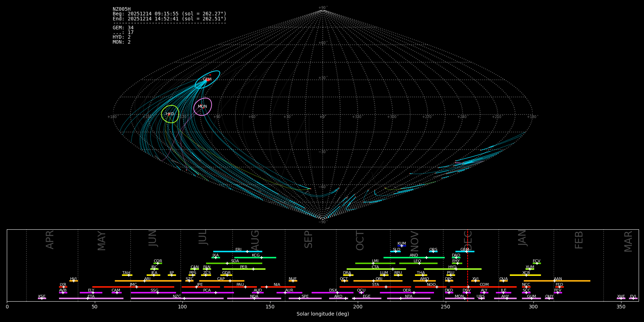644x322 pixels.
Task: Click the DEC month label
Action: click(469, 240)
